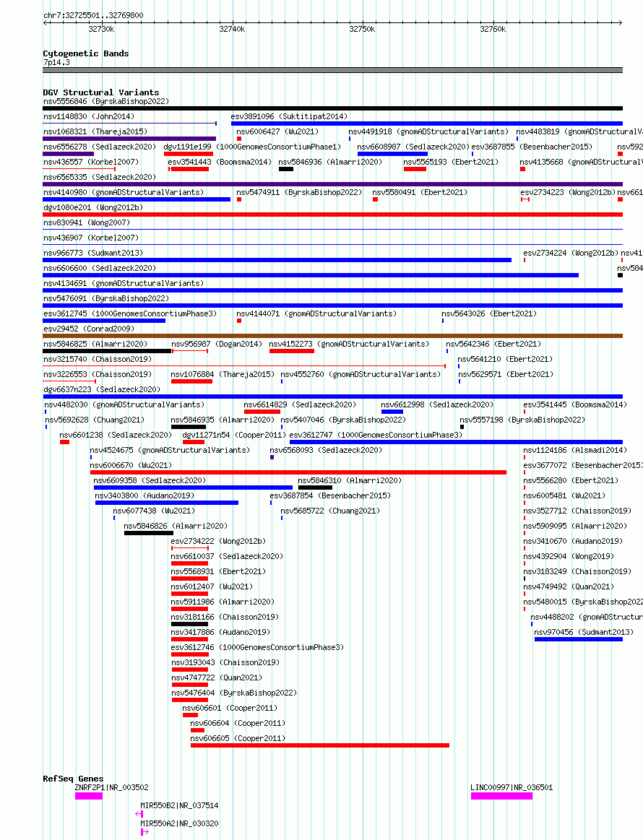The image size is (643, 840).
Task: Select the nsv5643026 (Ebert2021) label
Action: point(489,313)
